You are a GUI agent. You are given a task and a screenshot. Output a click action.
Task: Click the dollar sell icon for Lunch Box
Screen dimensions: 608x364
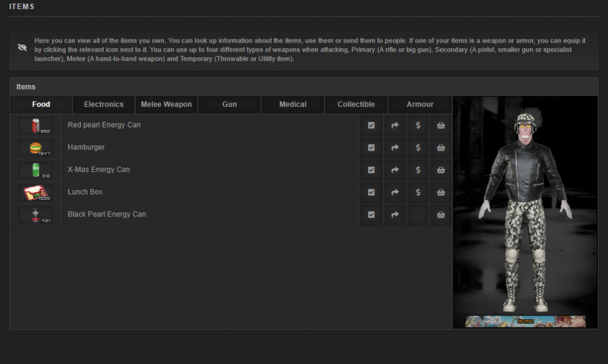coord(418,192)
